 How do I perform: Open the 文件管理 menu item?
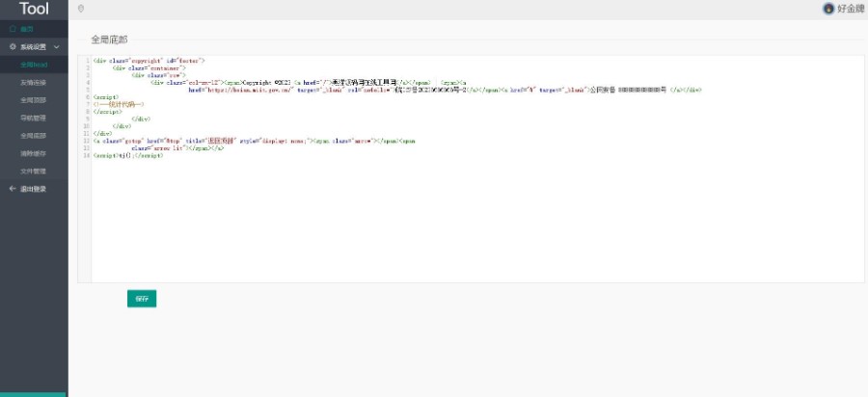point(34,171)
